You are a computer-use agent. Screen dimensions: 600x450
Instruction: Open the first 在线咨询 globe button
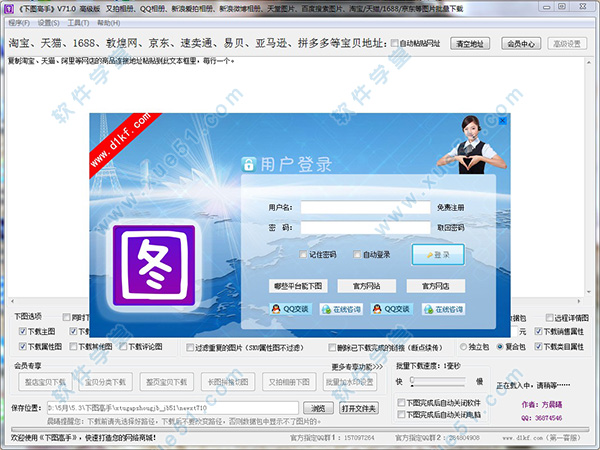[x=341, y=309]
